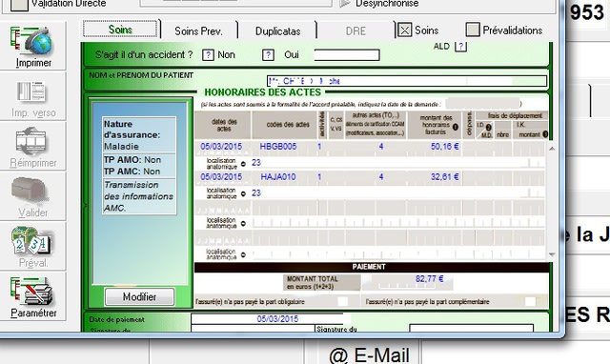This screenshot has height=364, width=610.
Task: Click the Modifier button
Action: tap(139, 296)
